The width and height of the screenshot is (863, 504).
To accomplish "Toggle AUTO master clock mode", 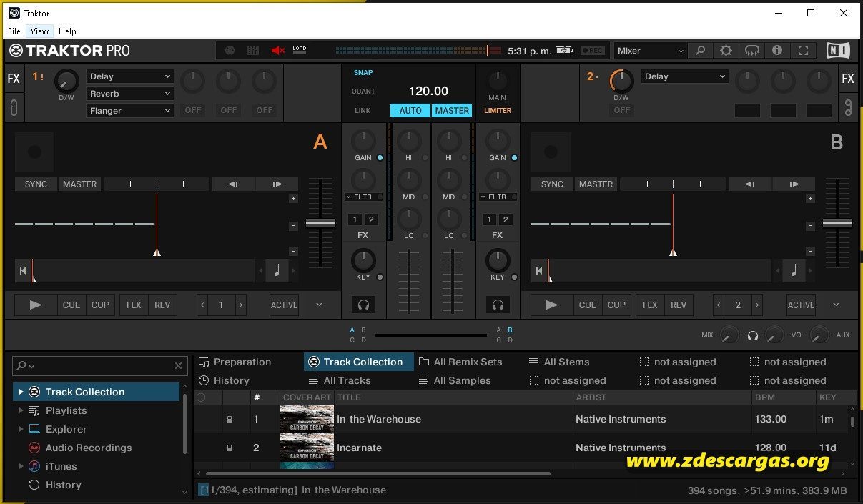I will tap(410, 111).
